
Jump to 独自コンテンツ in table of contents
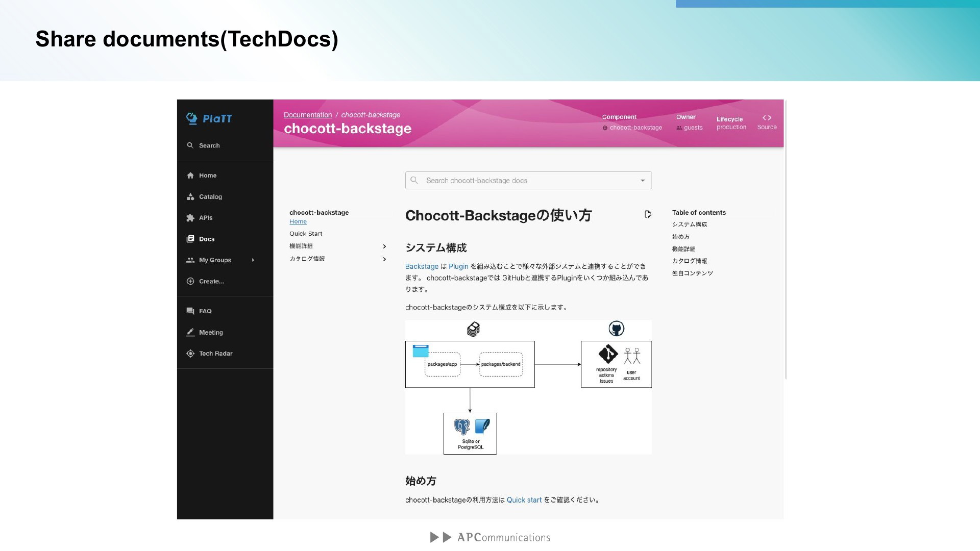tap(693, 273)
